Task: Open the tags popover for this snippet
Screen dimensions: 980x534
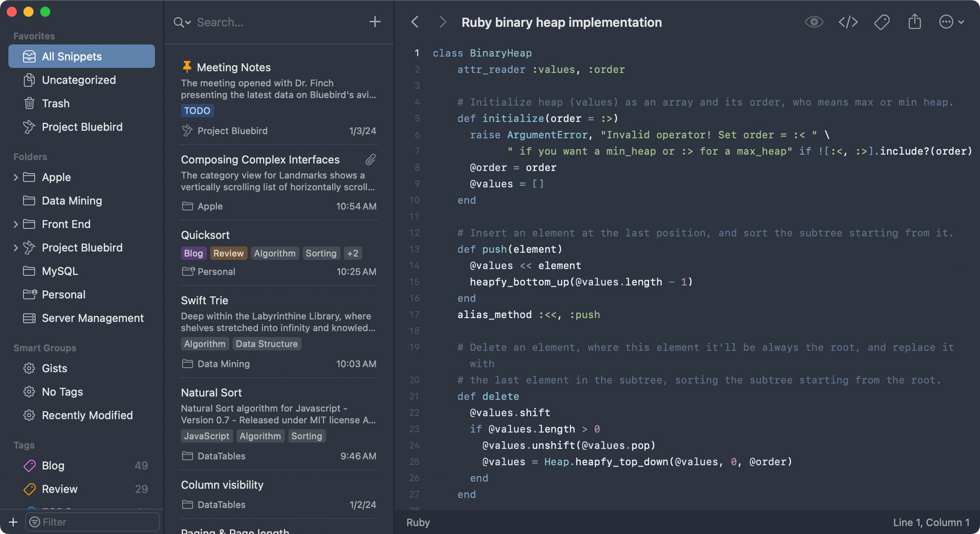Action: point(881,22)
